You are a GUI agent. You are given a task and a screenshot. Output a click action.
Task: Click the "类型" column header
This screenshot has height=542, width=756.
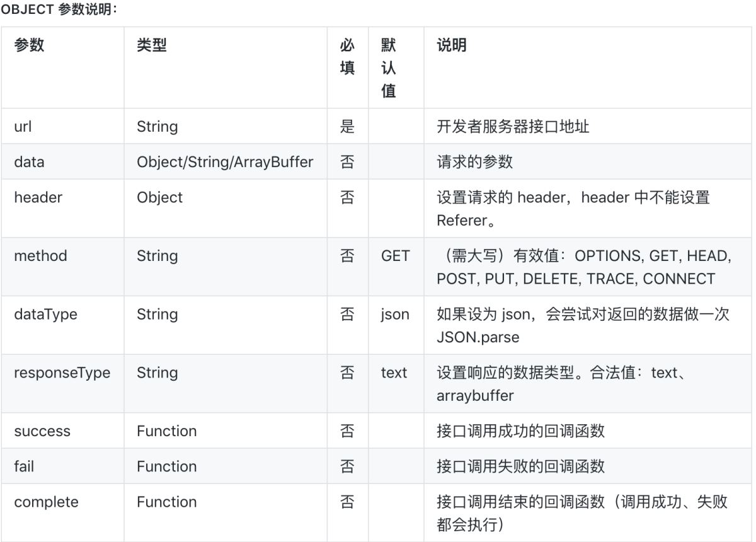click(152, 45)
